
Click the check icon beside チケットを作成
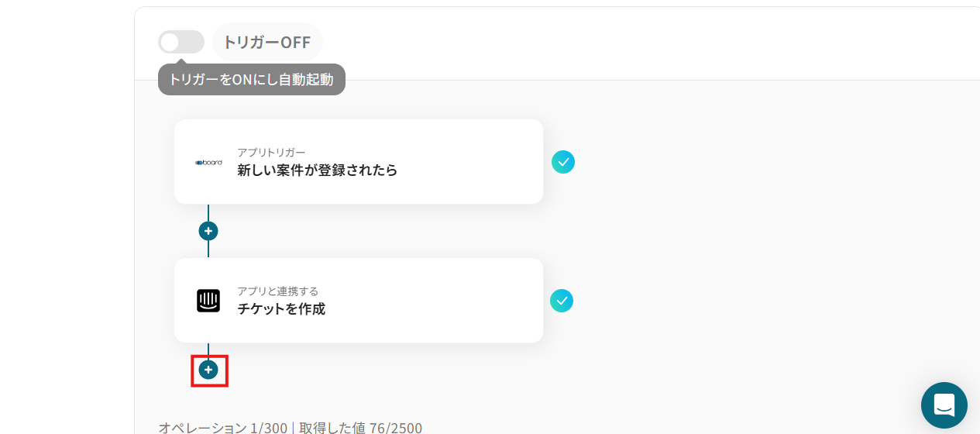click(x=562, y=301)
